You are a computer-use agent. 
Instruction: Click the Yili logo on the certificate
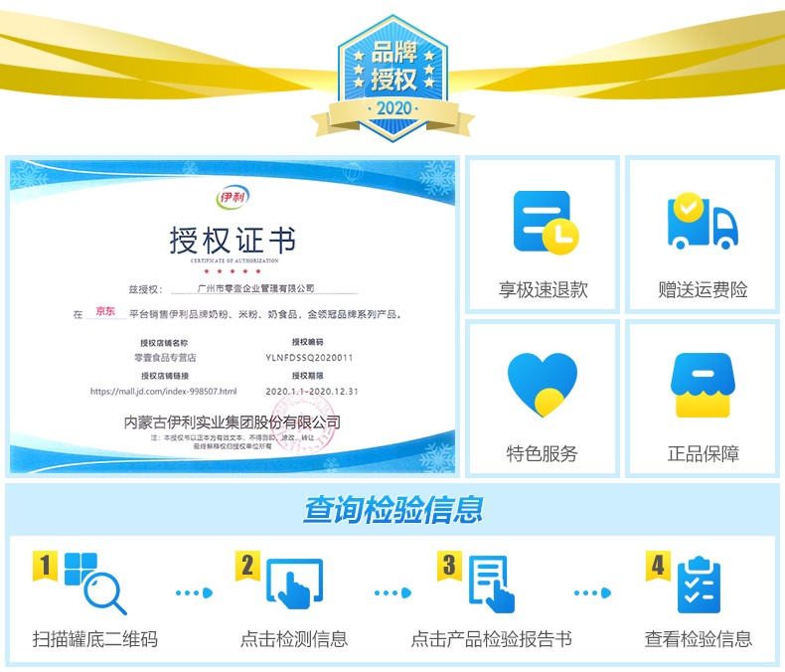point(233,196)
